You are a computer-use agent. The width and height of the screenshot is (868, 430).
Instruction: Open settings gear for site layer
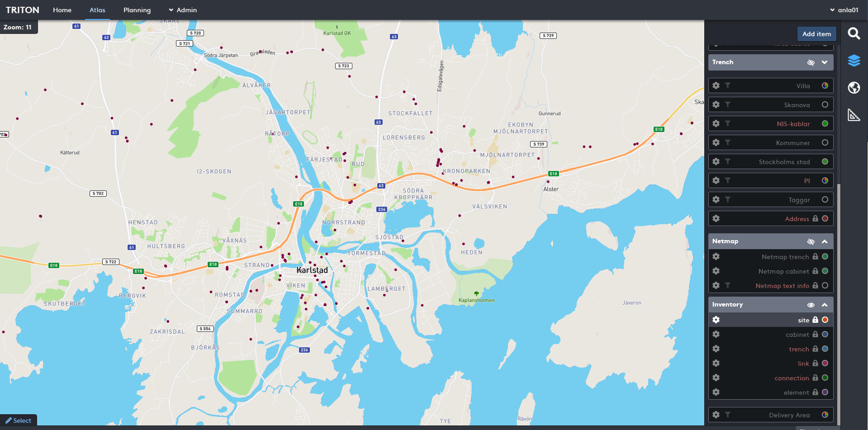[716, 320]
